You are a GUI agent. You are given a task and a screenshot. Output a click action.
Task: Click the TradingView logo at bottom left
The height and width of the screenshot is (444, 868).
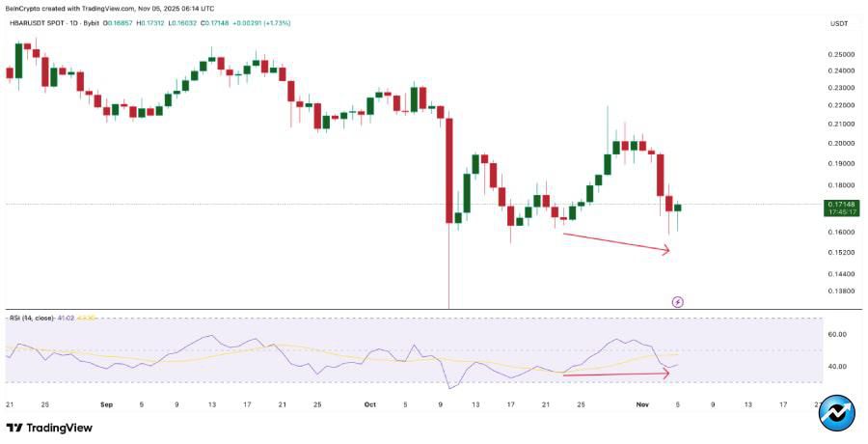49,428
